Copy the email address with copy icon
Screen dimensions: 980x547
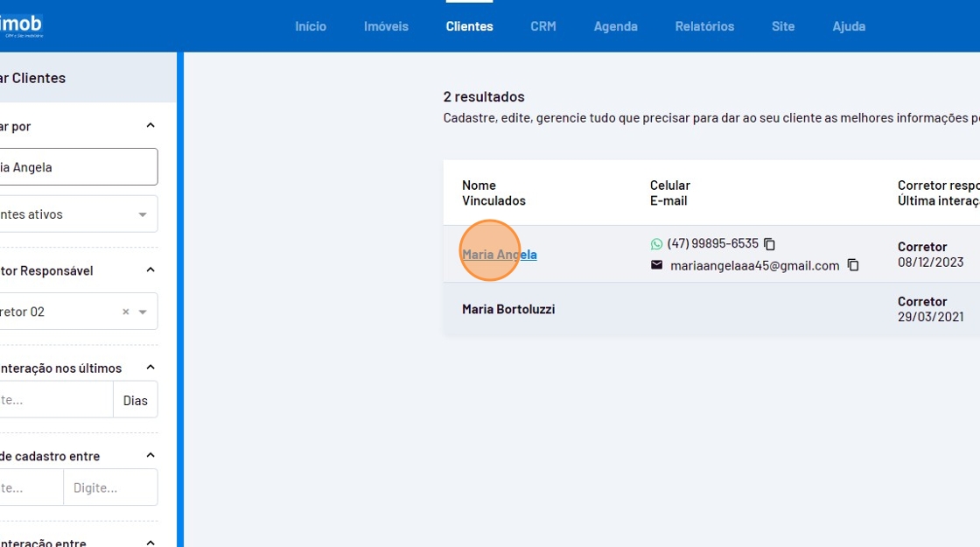(853, 265)
